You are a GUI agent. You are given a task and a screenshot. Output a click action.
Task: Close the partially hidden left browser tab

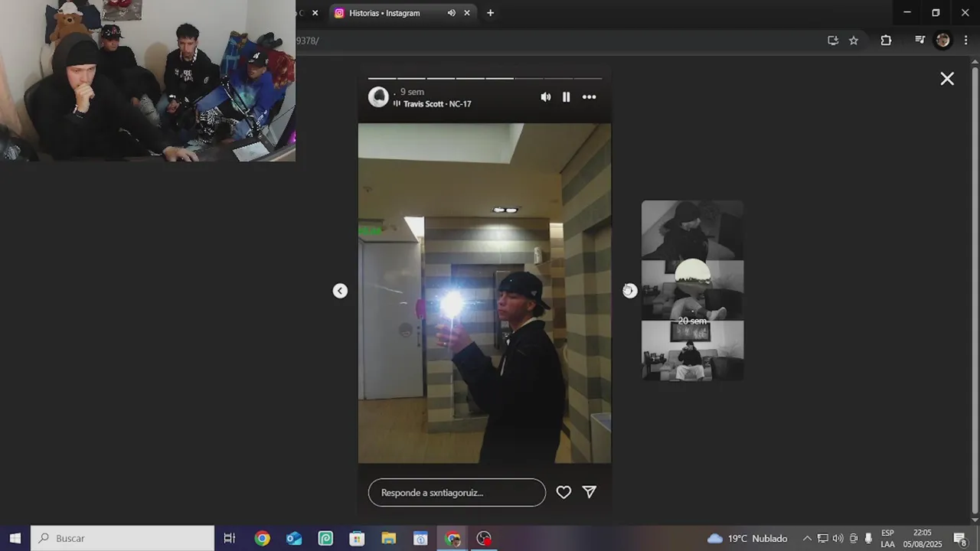(315, 13)
